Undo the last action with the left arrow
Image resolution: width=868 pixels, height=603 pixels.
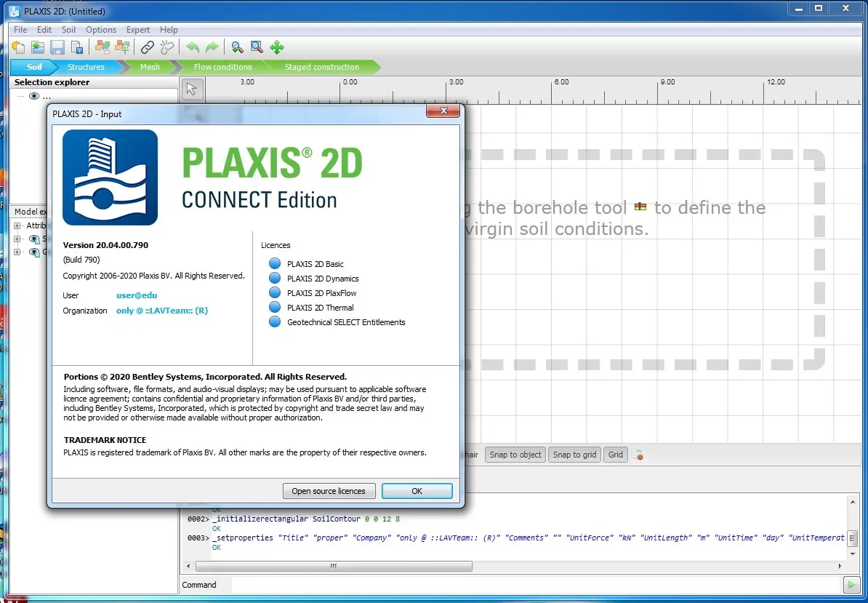tap(192, 47)
